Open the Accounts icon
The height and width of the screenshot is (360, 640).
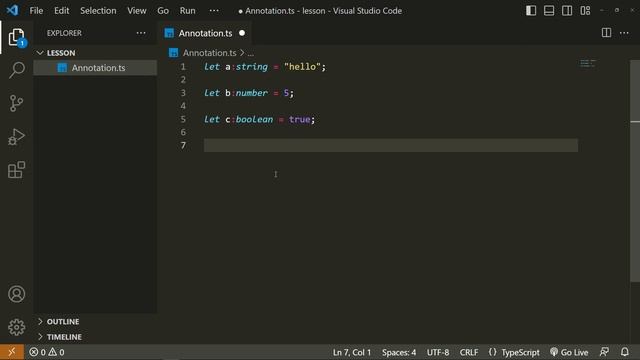click(16, 294)
